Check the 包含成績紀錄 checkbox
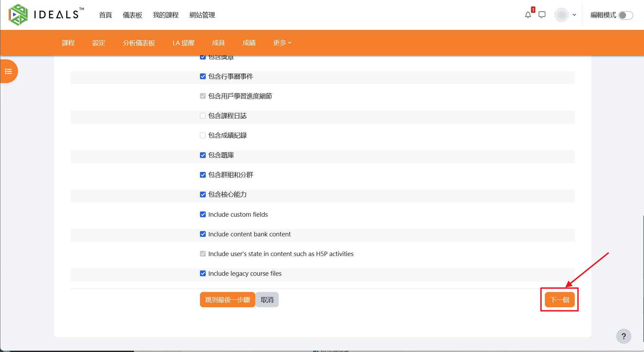Image resolution: width=644 pixels, height=352 pixels. 203,135
